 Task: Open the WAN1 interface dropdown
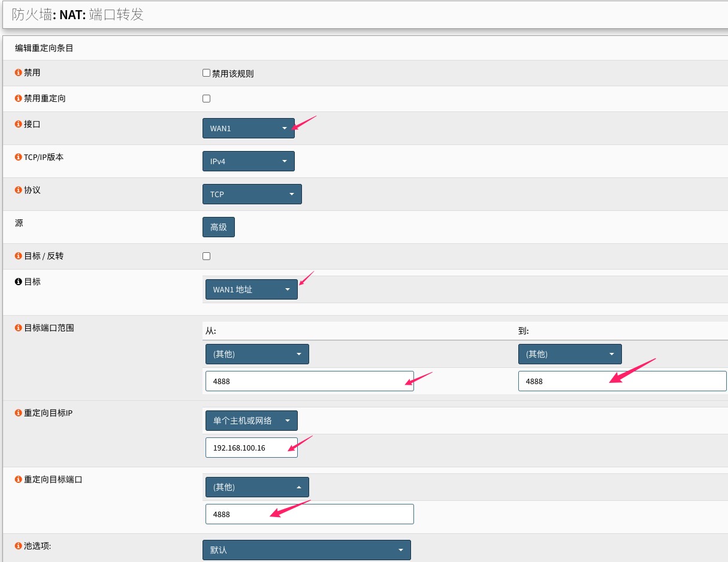(249, 128)
